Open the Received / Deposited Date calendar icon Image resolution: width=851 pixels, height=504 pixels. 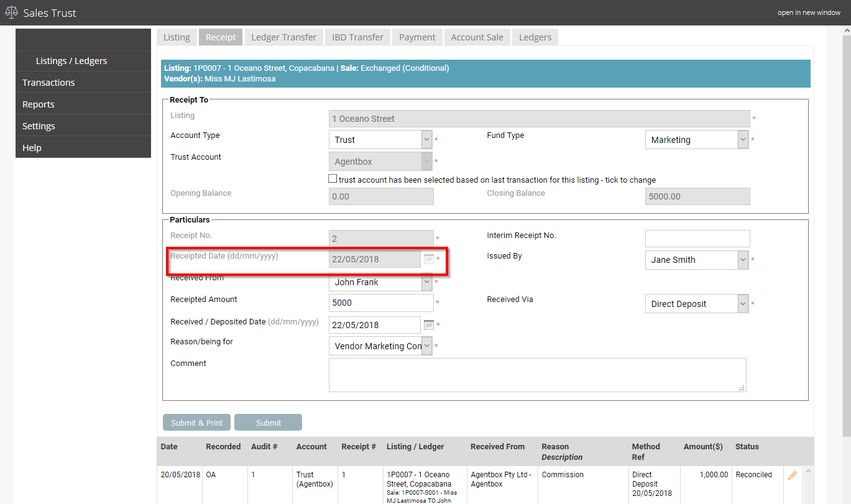pos(428,324)
